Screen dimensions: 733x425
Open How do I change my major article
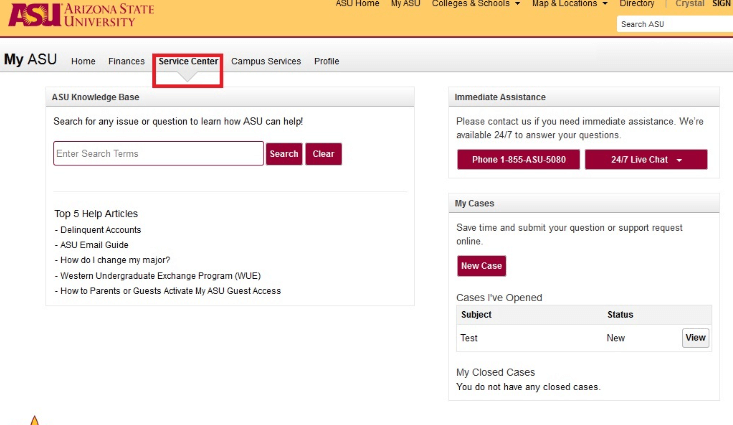(x=115, y=260)
